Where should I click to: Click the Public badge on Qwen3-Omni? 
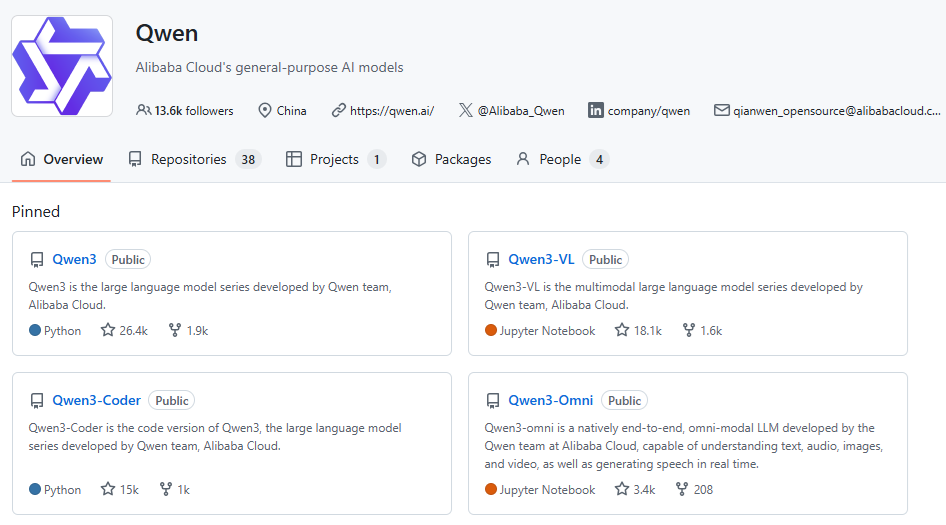click(624, 401)
